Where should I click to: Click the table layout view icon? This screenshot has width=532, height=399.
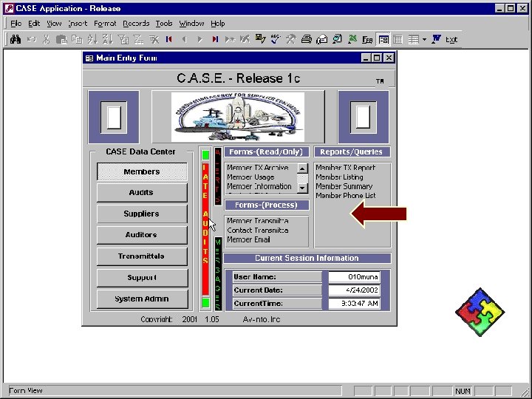pyautogui.click(x=413, y=40)
